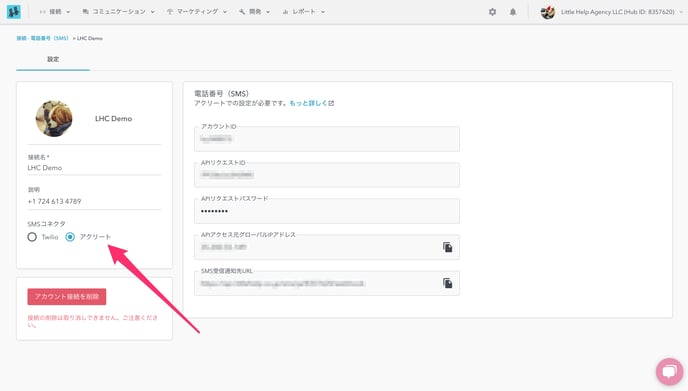
Task: Click the LHC Demo profile picture
Action: click(54, 118)
